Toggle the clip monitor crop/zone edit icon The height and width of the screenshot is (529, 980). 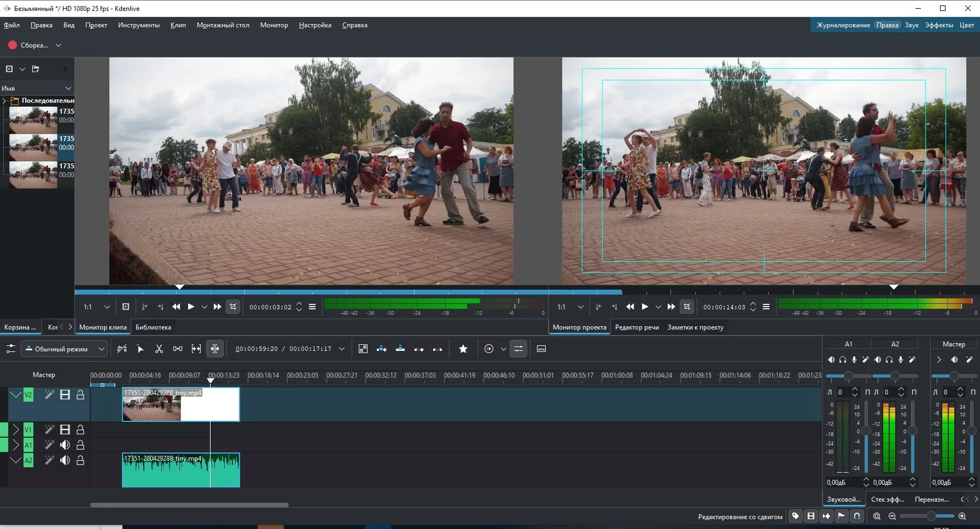233,307
